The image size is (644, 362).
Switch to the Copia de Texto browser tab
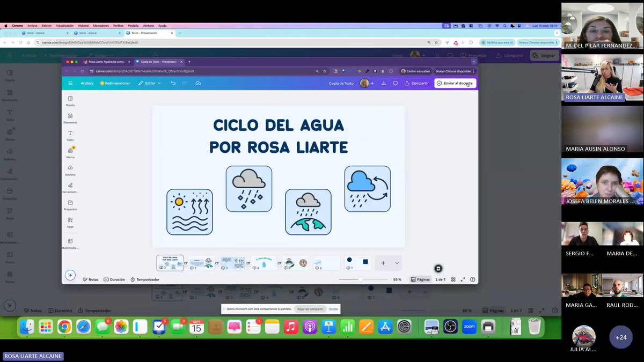click(159, 62)
